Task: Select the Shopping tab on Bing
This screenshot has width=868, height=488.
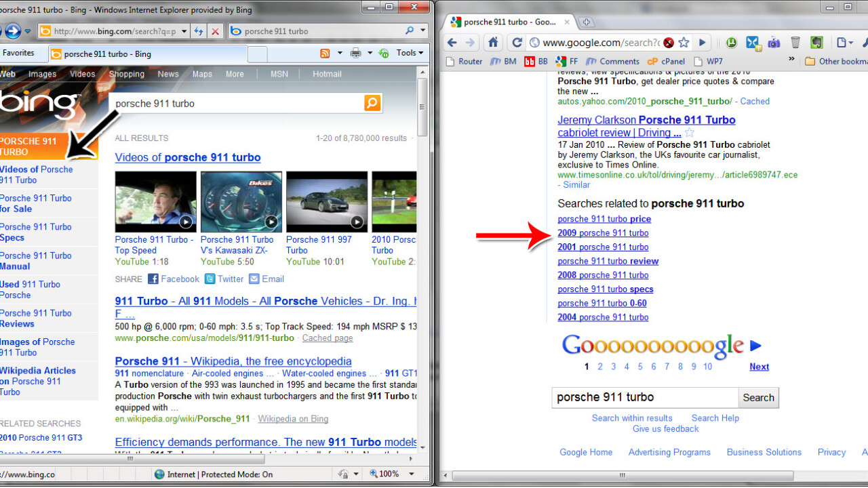Action: click(x=127, y=74)
